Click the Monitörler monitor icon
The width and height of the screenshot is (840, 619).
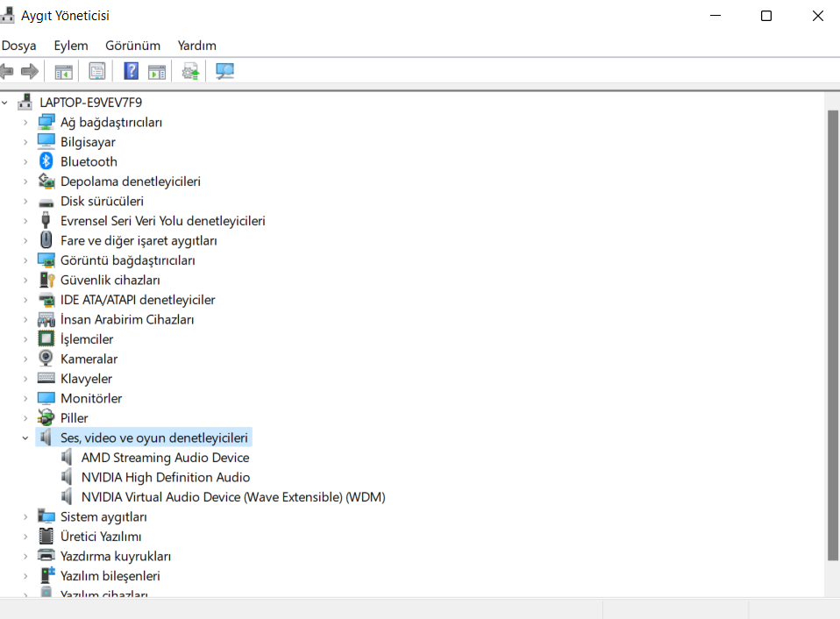click(x=46, y=398)
